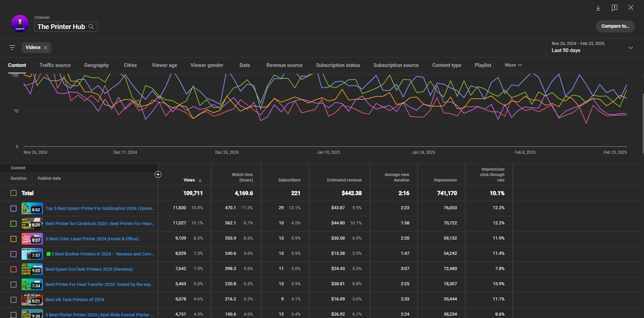Open the Cities tab

point(130,65)
